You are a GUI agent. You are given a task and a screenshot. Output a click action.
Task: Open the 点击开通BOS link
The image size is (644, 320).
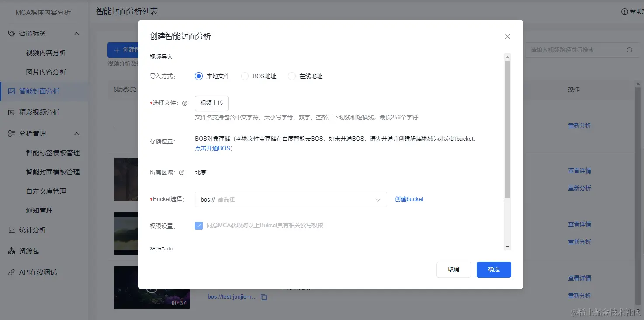tap(214, 148)
